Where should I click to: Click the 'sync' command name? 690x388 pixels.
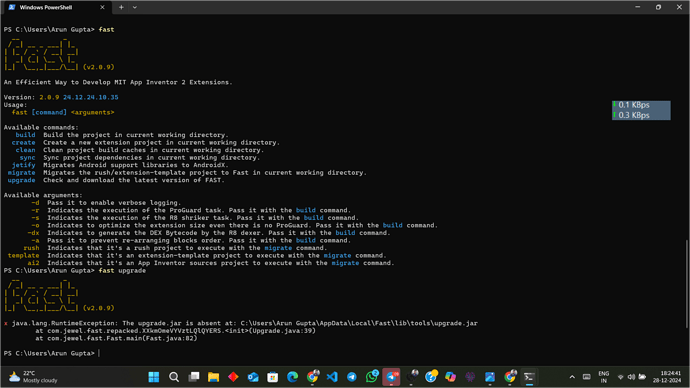(x=27, y=157)
